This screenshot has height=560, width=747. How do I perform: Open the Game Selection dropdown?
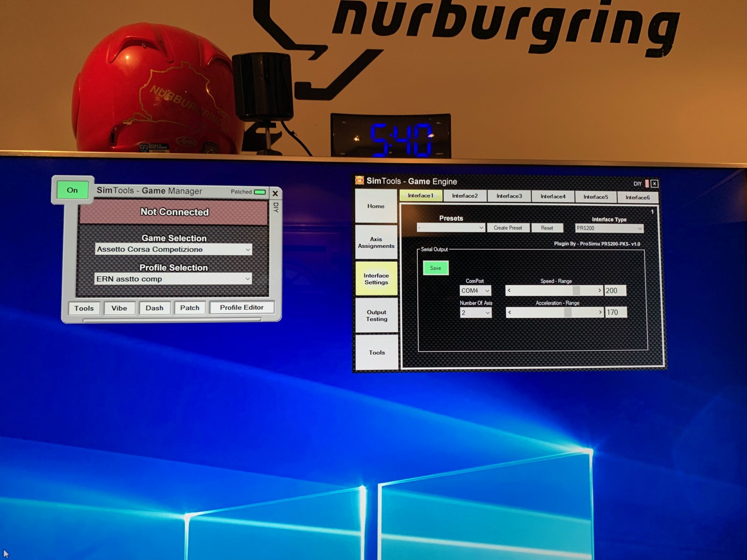173,249
